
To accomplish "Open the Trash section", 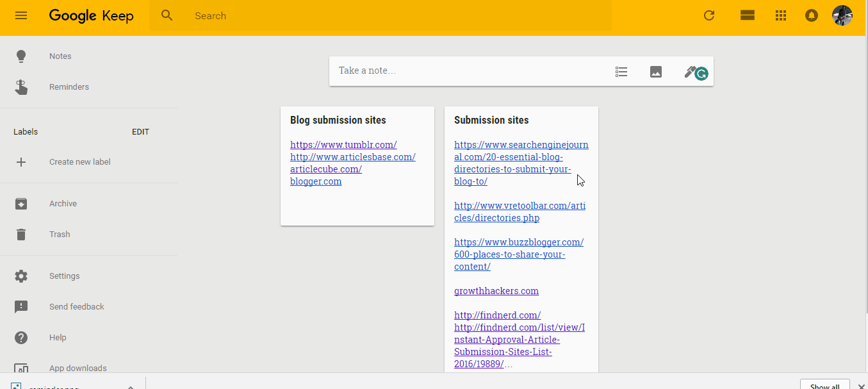I will click(60, 235).
